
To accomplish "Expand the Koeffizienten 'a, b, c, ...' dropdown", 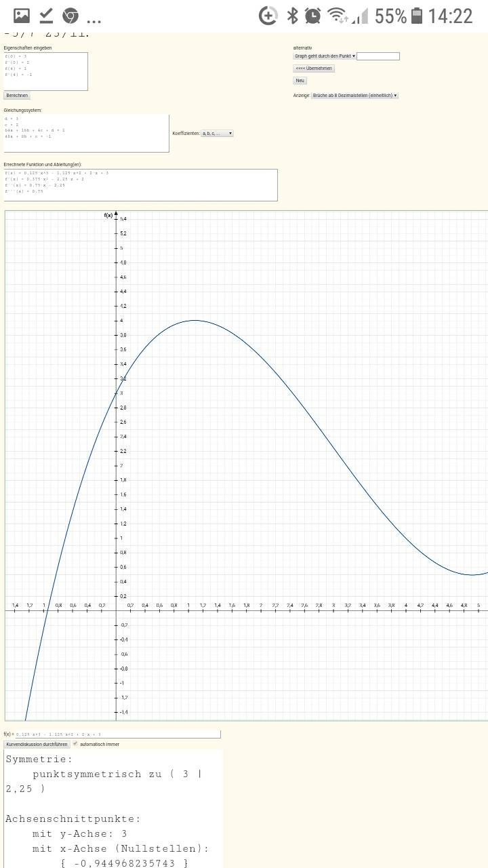I will click(217, 134).
